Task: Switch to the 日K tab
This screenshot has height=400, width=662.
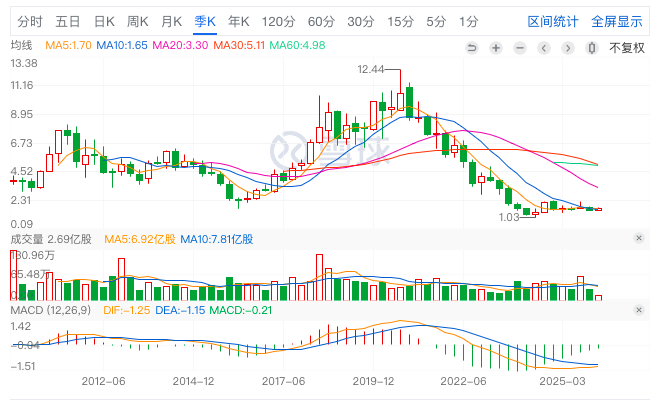Action: point(104,21)
